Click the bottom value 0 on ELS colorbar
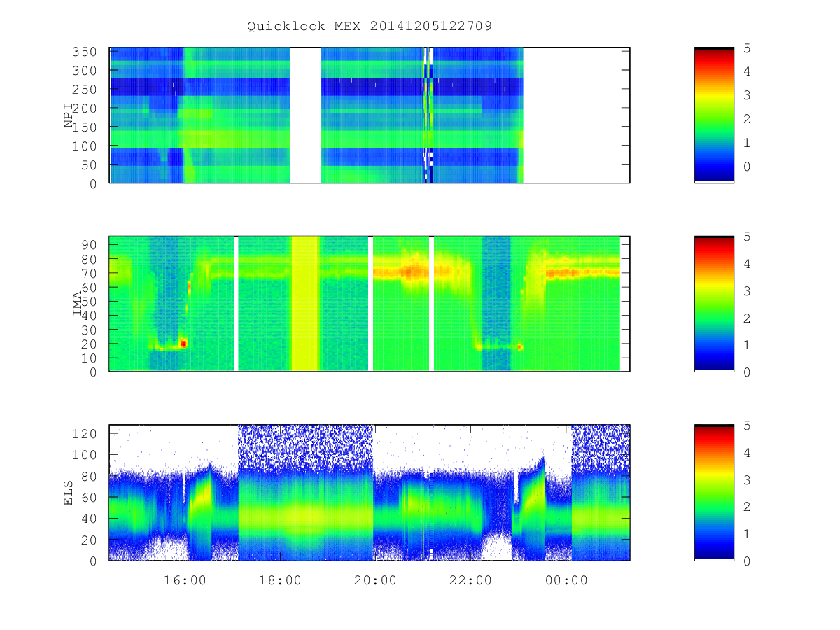The height and width of the screenshot is (630, 840). pos(748,561)
